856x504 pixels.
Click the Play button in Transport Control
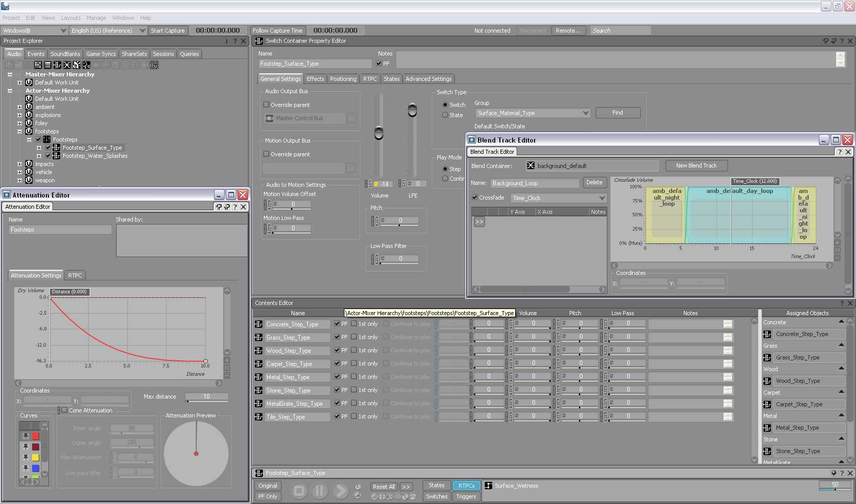pyautogui.click(x=340, y=491)
